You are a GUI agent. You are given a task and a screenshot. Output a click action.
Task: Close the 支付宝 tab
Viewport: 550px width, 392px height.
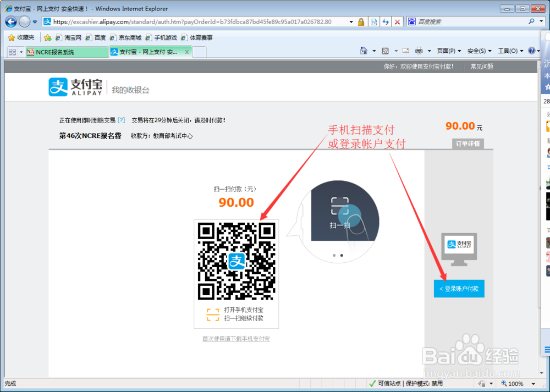(187, 52)
